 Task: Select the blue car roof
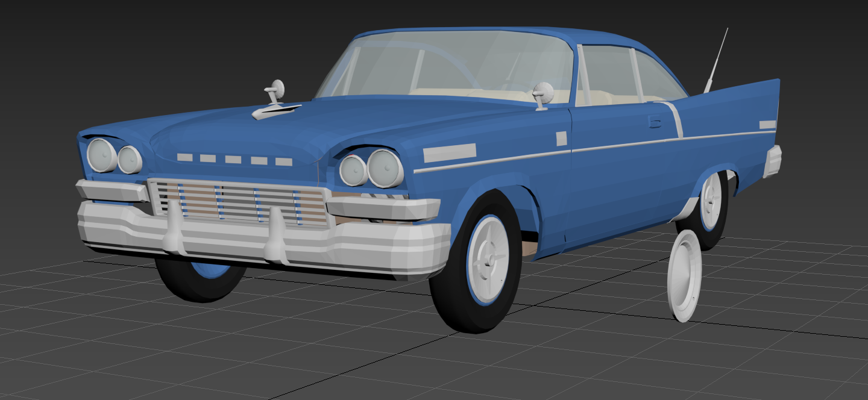[512, 36]
